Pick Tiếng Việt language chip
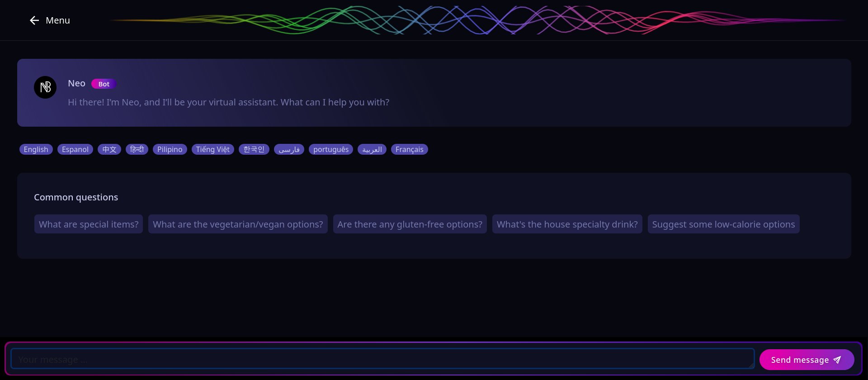This screenshot has width=868, height=380. tap(212, 149)
